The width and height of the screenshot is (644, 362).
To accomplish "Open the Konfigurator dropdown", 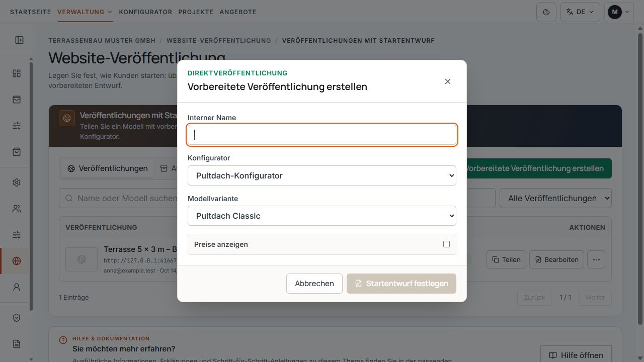I will pos(322,175).
